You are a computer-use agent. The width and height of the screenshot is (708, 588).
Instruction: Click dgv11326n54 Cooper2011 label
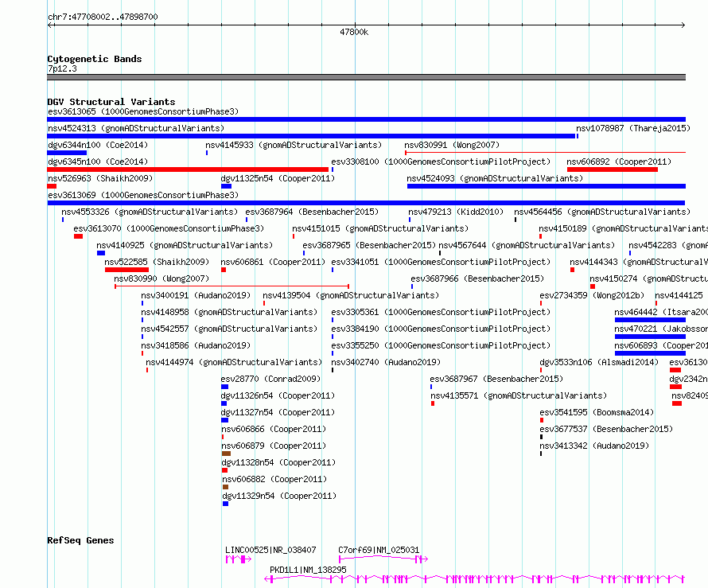(x=278, y=395)
